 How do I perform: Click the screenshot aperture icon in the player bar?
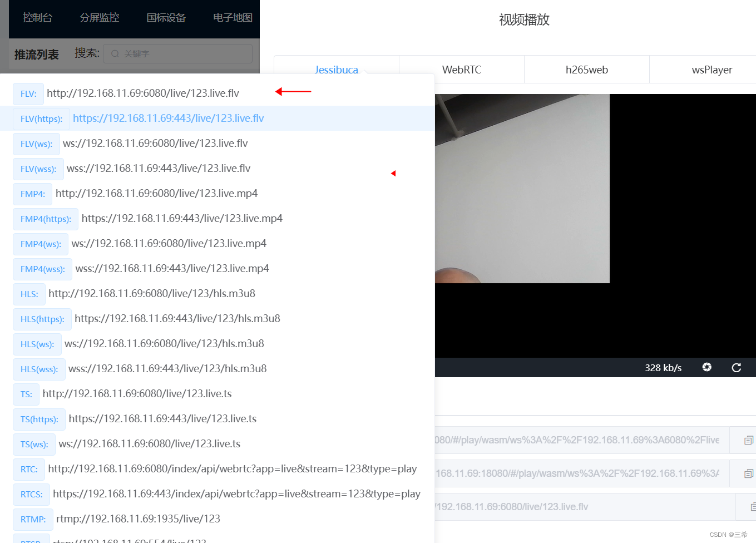706,367
